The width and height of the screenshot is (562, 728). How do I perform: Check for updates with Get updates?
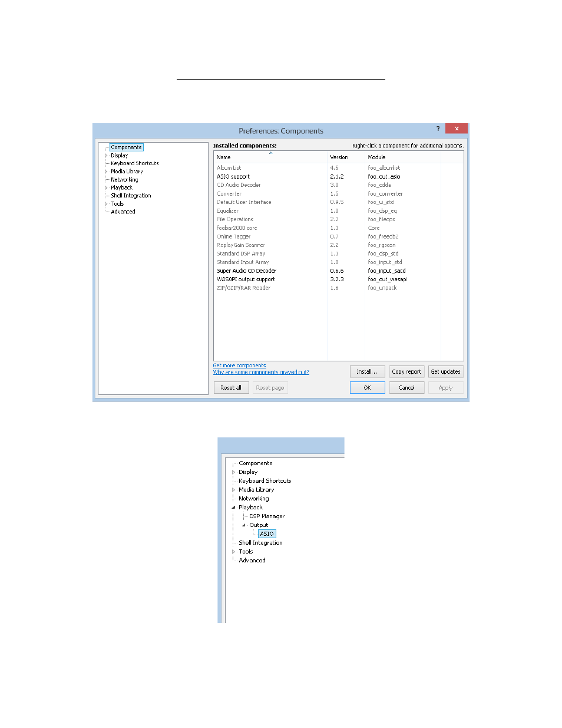(445, 372)
